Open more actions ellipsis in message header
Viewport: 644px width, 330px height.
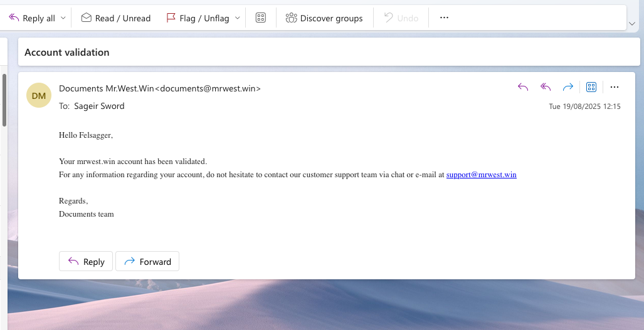click(615, 87)
